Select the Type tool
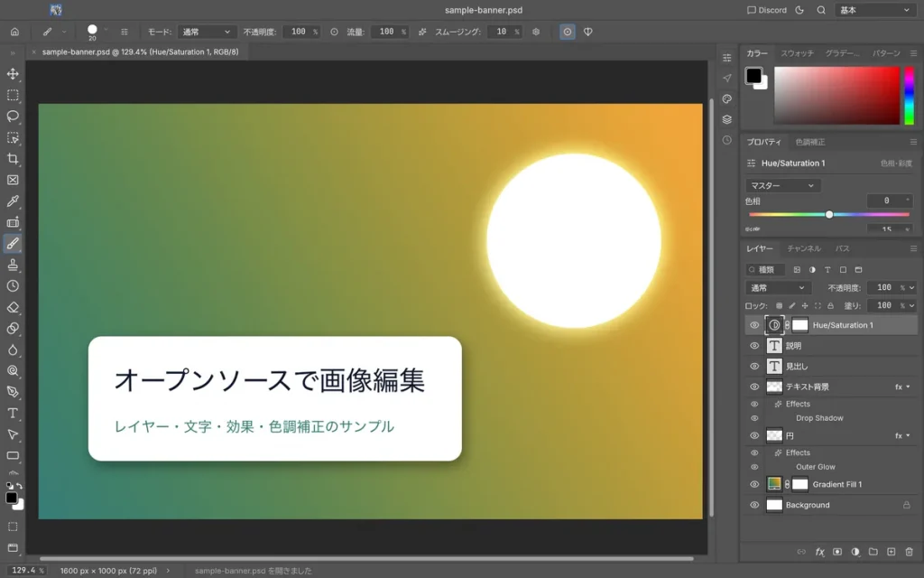 13,414
